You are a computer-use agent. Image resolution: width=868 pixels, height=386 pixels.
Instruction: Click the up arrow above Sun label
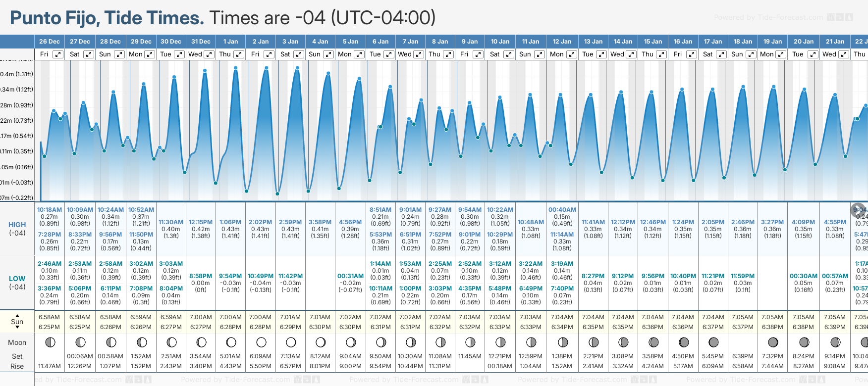tap(17, 315)
